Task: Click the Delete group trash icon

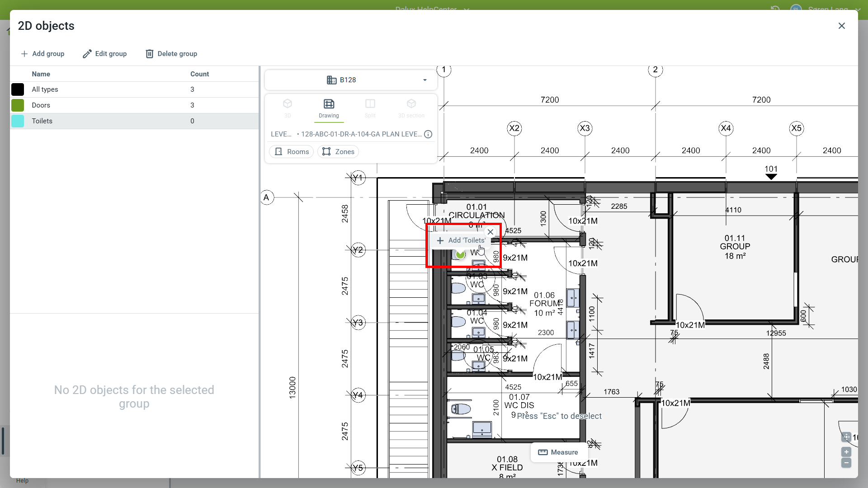Action: click(150, 54)
